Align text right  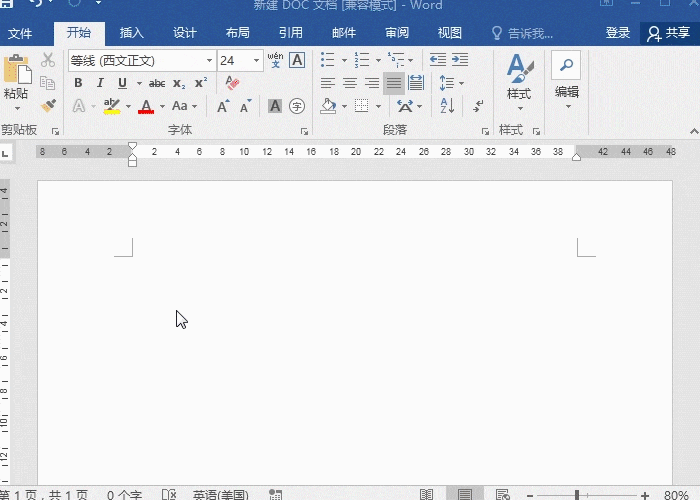[x=372, y=83]
